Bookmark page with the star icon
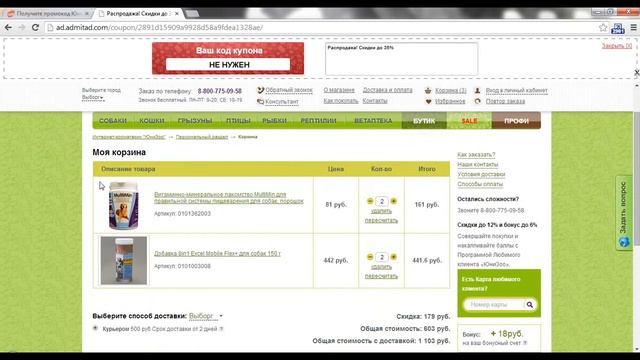The height and width of the screenshot is (360, 640). [x=603, y=27]
